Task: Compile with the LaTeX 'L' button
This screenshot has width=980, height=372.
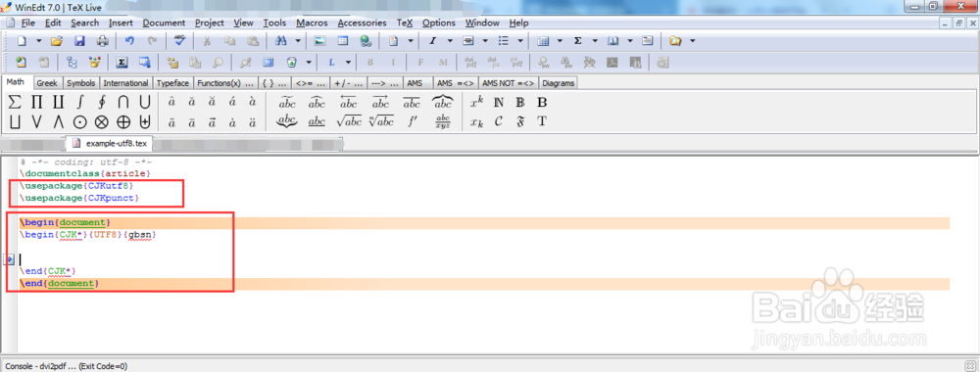Action: pos(331,63)
